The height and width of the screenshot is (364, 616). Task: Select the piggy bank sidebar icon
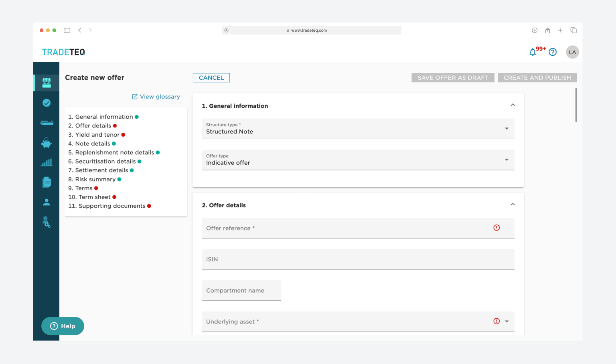tap(47, 143)
